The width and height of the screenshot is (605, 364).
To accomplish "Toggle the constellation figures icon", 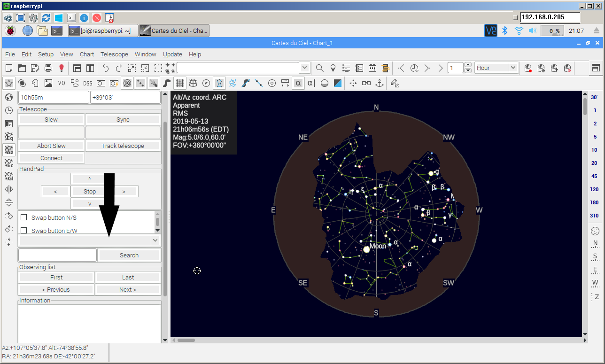I will point(219,83).
